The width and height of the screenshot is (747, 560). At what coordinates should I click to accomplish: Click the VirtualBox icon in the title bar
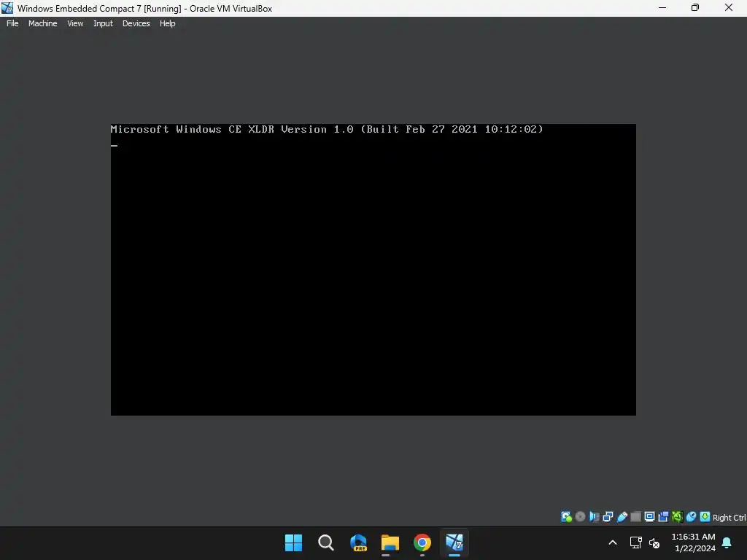[x=7, y=8]
